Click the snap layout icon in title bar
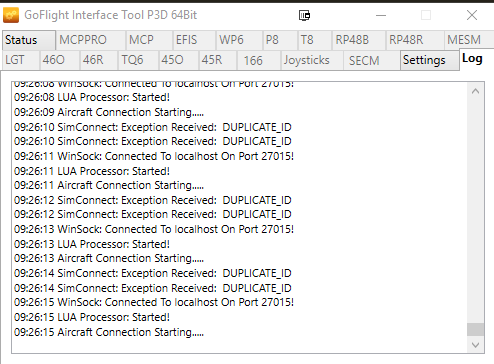Image resolution: width=494 pixels, height=364 pixels. click(x=304, y=15)
